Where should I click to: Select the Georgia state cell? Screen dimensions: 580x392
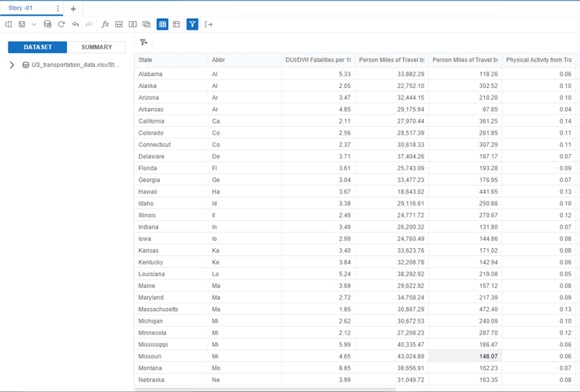pos(171,180)
